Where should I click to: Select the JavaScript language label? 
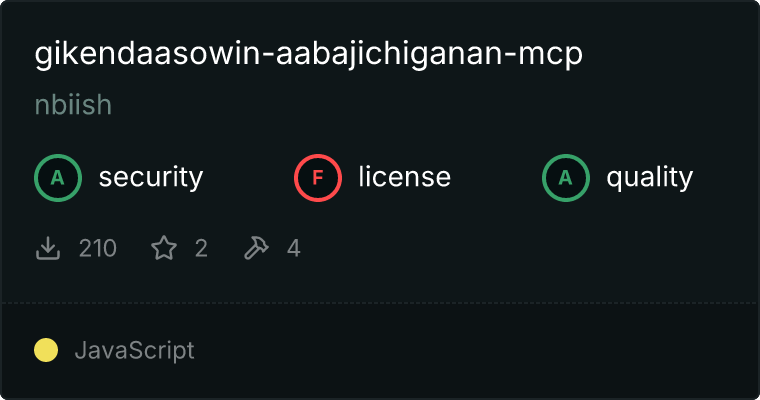[135, 351]
